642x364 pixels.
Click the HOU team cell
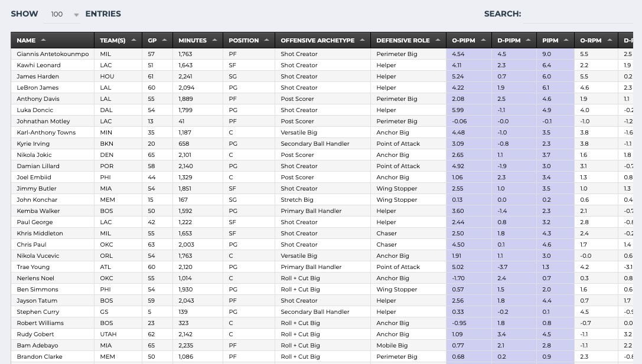[118, 77]
